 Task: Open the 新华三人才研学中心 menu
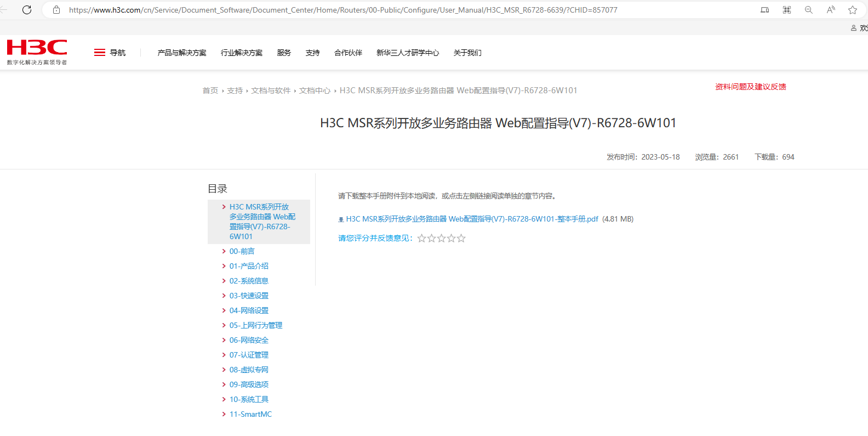408,53
